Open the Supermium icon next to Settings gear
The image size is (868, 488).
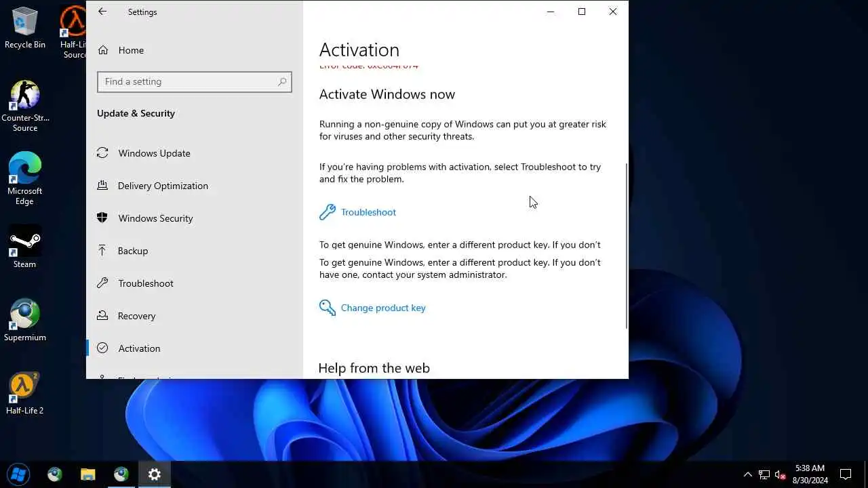click(121, 474)
